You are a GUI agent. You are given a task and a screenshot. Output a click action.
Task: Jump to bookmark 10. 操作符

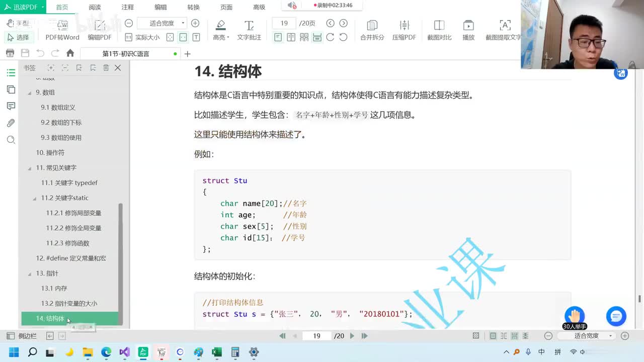click(x=50, y=153)
